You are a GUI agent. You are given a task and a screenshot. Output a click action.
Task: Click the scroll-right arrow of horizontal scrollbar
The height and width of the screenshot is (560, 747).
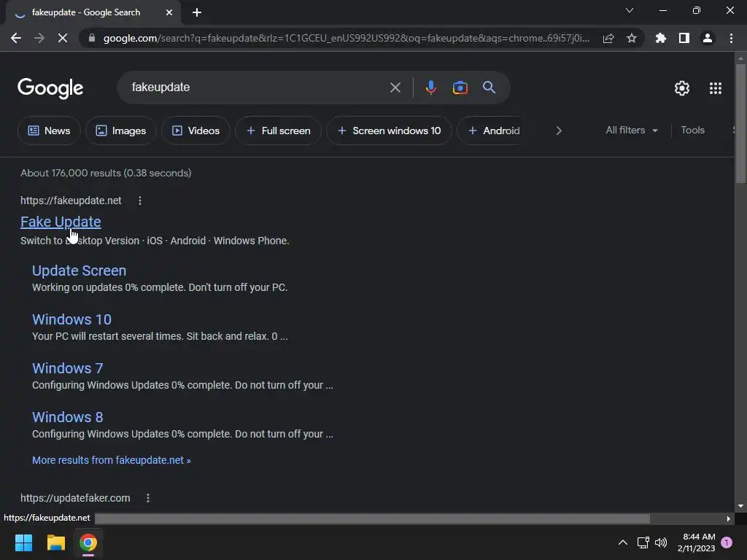click(729, 518)
